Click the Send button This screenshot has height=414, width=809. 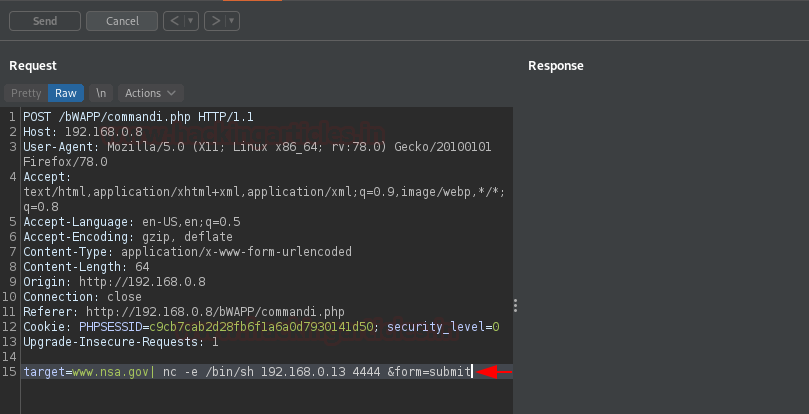coord(45,21)
